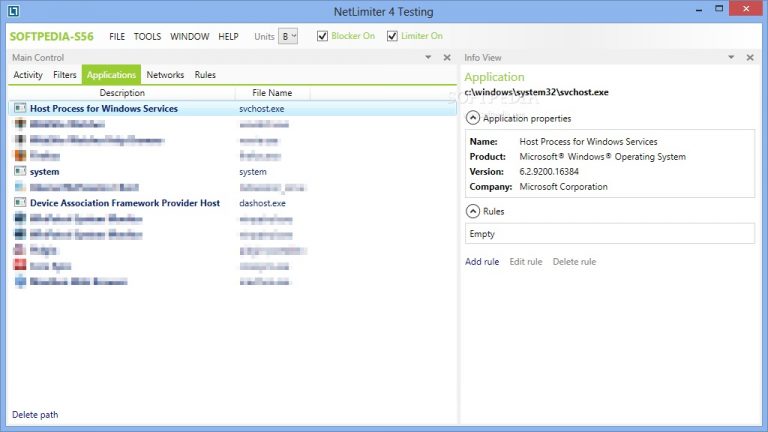Open the WINDOW menu
This screenshot has height=432, width=768.
click(190, 36)
